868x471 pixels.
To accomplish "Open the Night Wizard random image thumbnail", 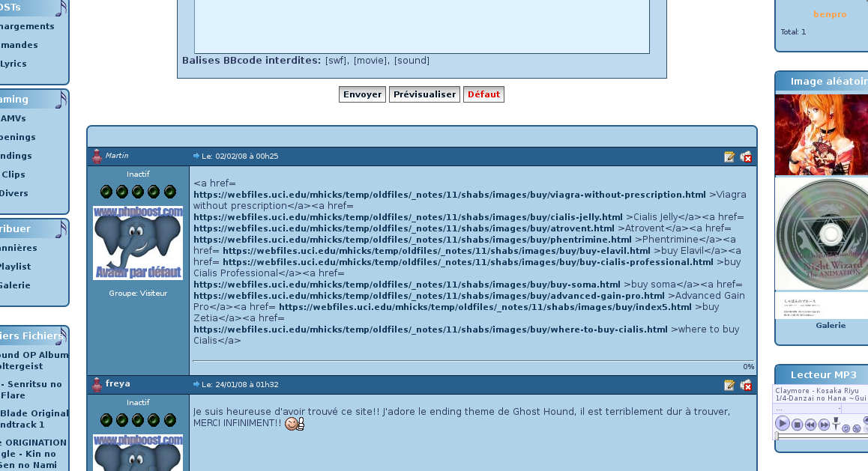I will [821, 247].
